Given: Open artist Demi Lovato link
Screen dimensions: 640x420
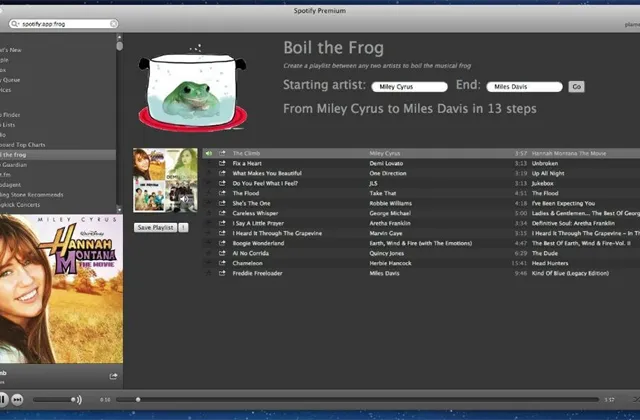Looking at the screenshot, I should 386,163.
